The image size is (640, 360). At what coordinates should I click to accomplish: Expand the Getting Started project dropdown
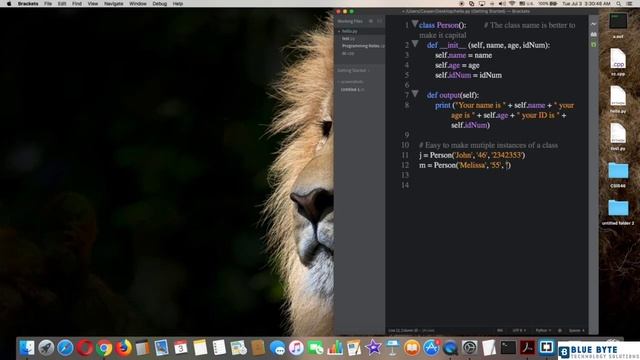[x=353, y=71]
